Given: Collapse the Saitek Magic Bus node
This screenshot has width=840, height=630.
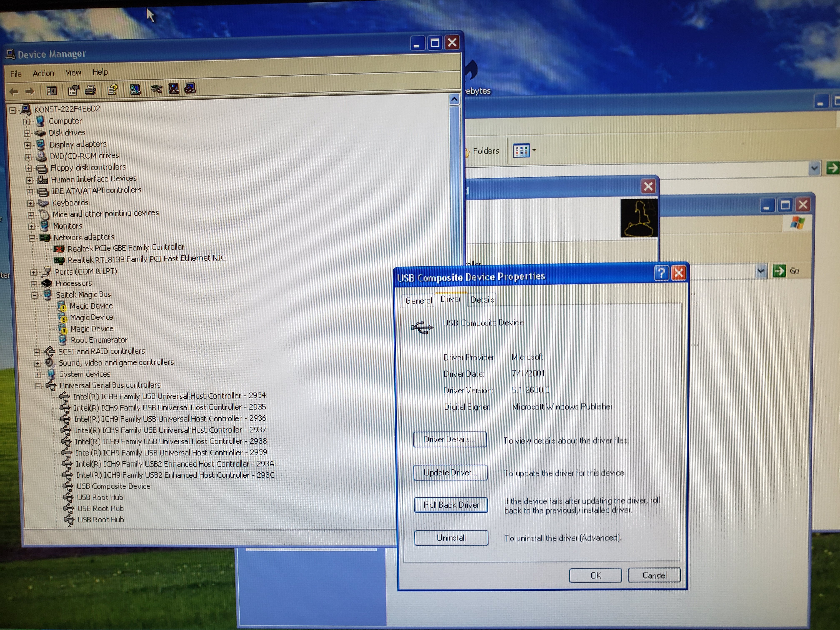Looking at the screenshot, I should click(x=35, y=295).
